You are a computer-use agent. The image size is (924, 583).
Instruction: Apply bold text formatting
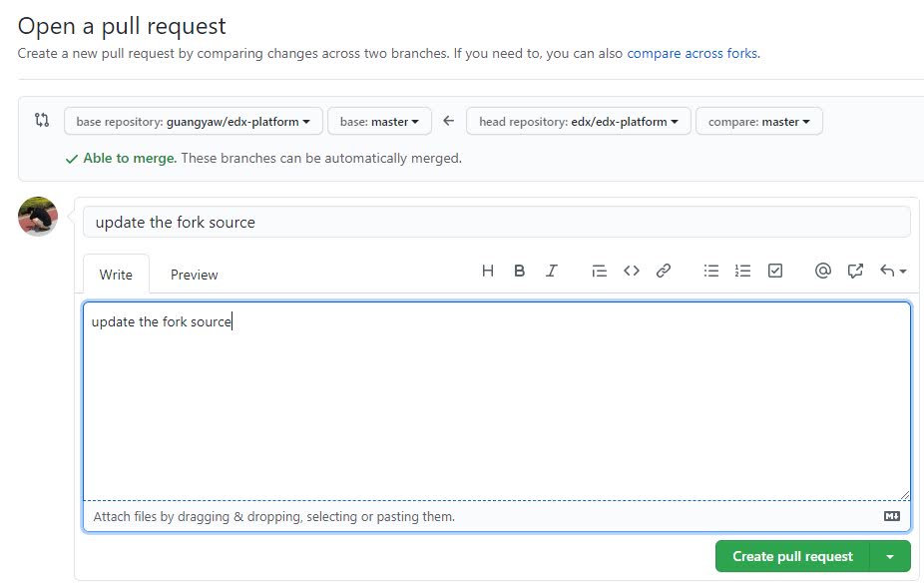[519, 271]
